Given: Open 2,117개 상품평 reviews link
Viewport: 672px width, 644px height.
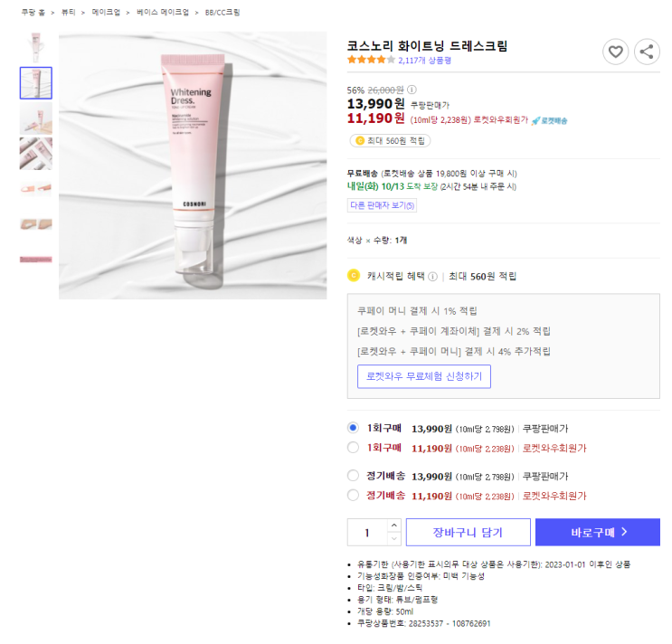Looking at the screenshot, I should click(x=425, y=61).
